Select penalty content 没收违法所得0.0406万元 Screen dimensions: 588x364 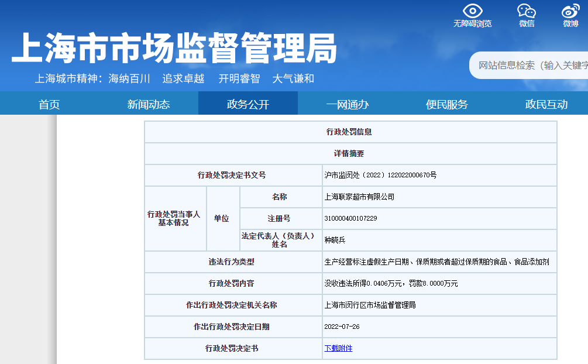click(363, 283)
